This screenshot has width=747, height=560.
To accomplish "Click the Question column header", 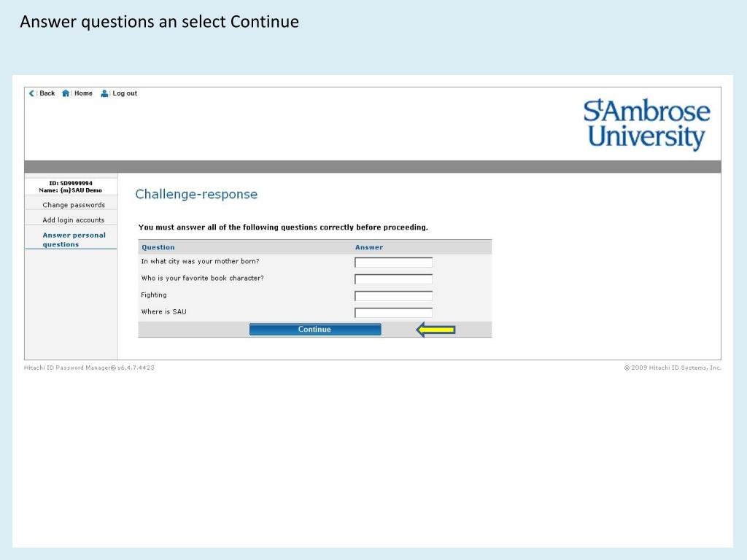I will (158, 247).
